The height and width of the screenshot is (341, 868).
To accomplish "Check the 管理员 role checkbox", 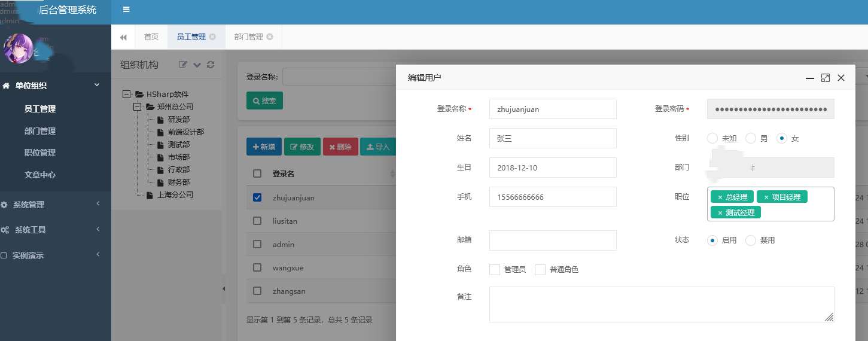I will coord(495,270).
